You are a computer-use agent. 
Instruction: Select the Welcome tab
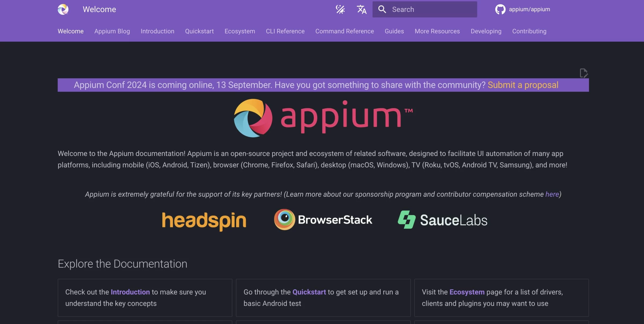(x=71, y=31)
